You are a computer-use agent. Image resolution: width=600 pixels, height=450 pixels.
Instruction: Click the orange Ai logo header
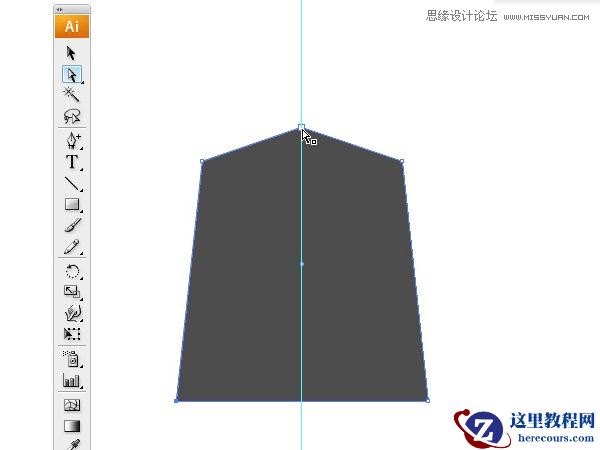click(72, 26)
